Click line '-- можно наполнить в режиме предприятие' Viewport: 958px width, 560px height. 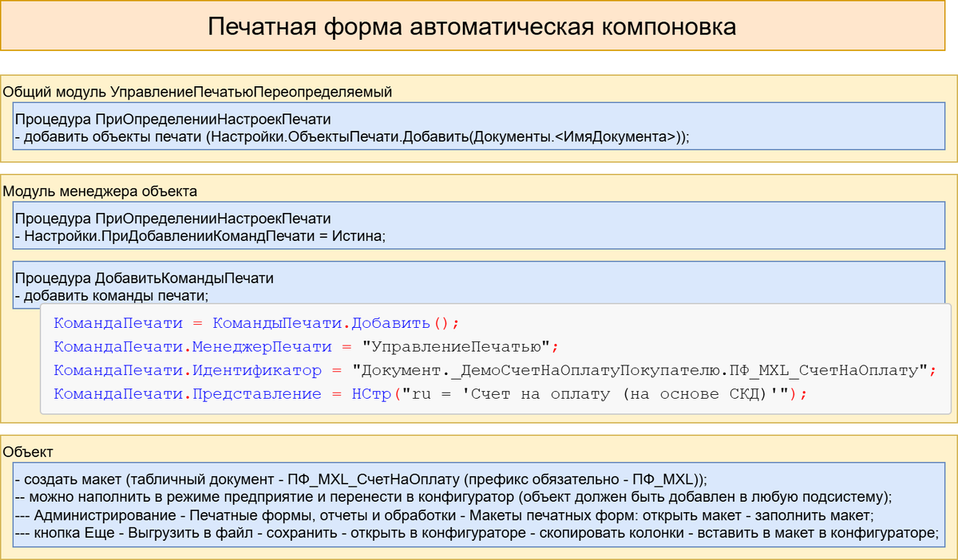tap(453, 497)
